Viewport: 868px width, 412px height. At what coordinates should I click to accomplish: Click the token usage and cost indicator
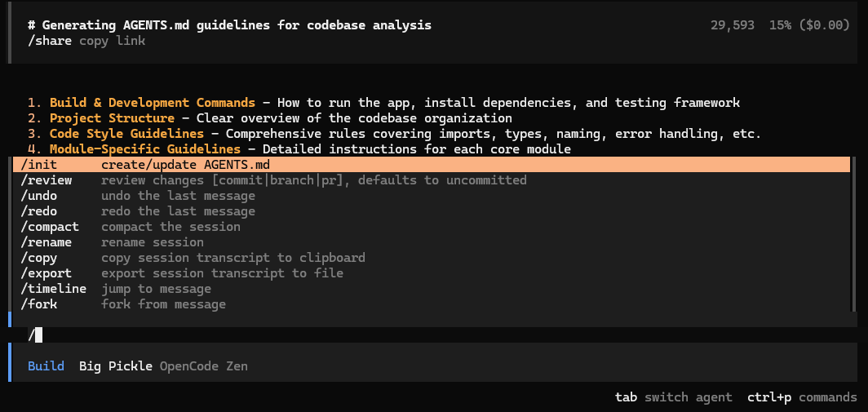click(780, 25)
